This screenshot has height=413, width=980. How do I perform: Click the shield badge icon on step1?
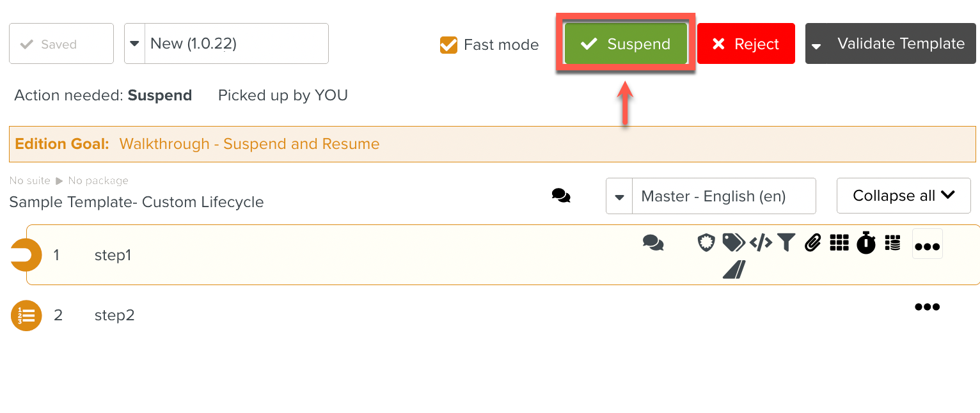706,243
